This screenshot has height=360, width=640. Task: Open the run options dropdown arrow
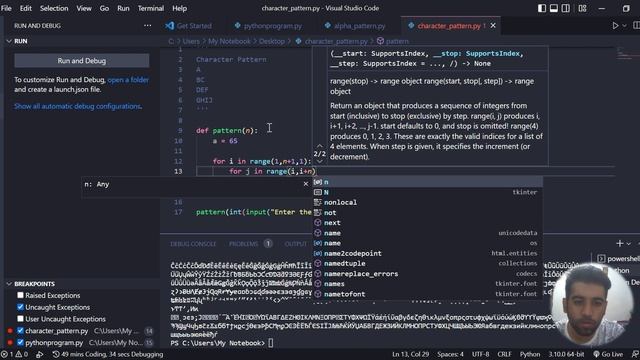click(x=624, y=26)
